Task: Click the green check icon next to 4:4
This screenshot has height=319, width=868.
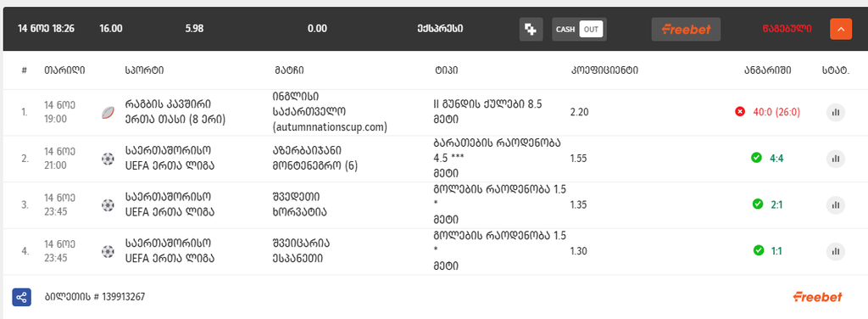Action: tap(756, 159)
